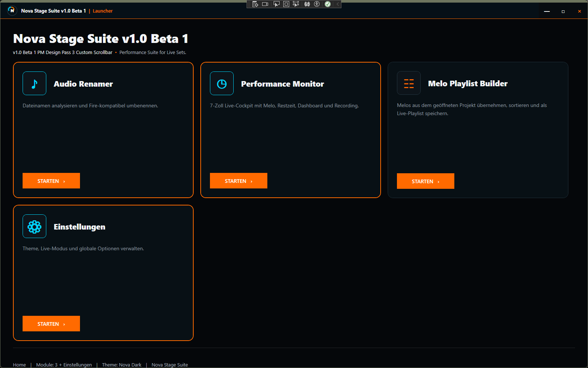Viewport: 588px width, 368px height.
Task: Launch Melo Playlist Builder via STARTEN
Action: tap(425, 181)
